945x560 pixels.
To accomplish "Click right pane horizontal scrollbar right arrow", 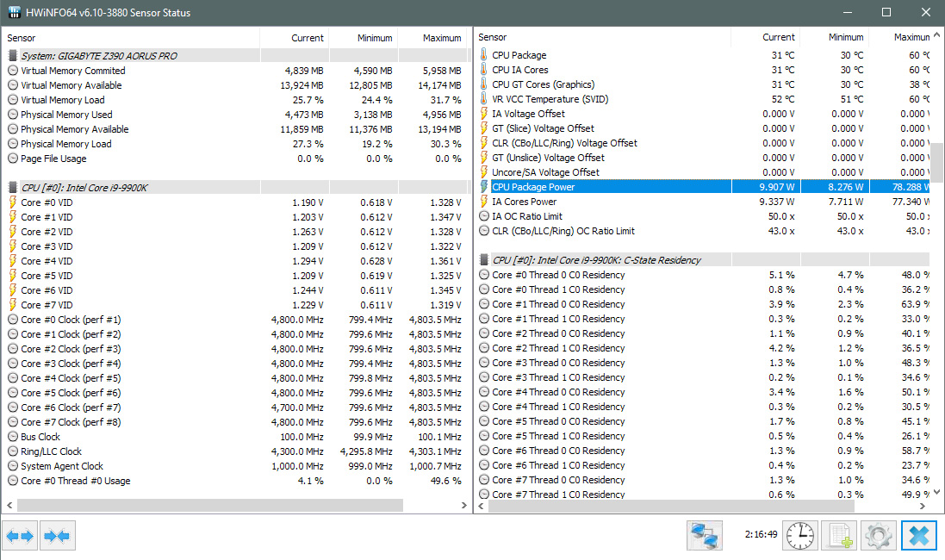I will pyautogui.click(x=923, y=506).
